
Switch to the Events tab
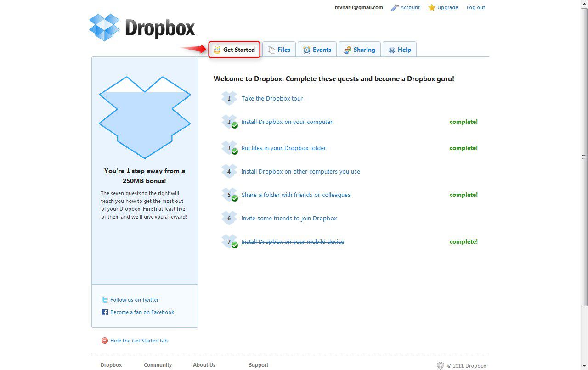tap(317, 50)
